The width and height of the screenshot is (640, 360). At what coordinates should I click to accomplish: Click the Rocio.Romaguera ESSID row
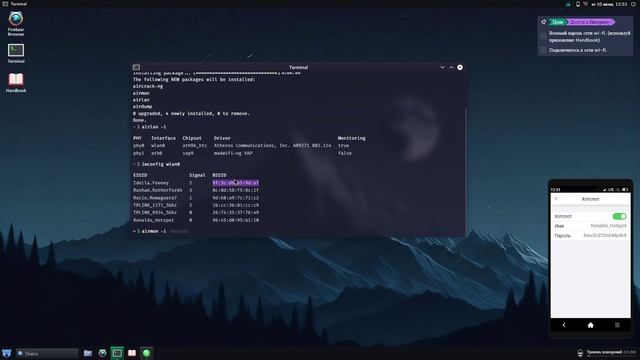(196, 198)
